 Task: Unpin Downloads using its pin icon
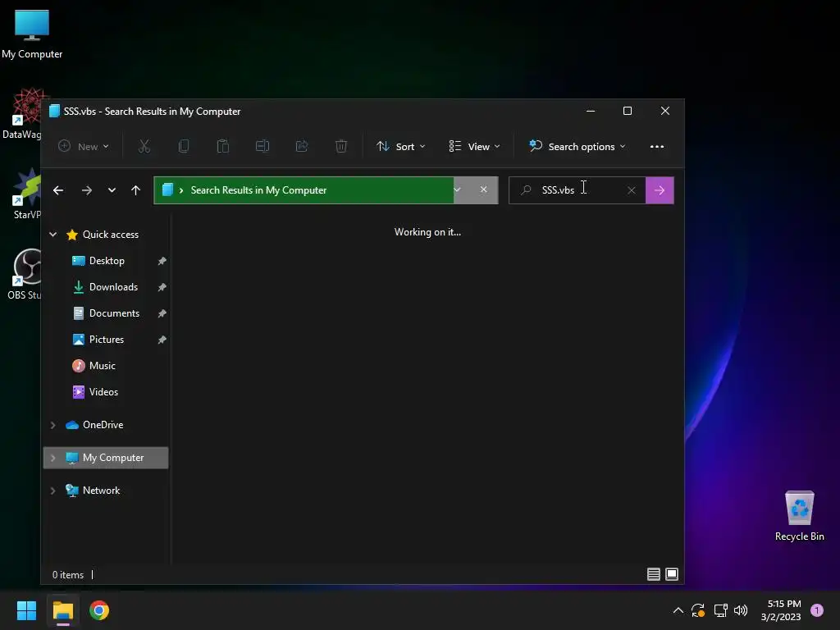(162, 287)
